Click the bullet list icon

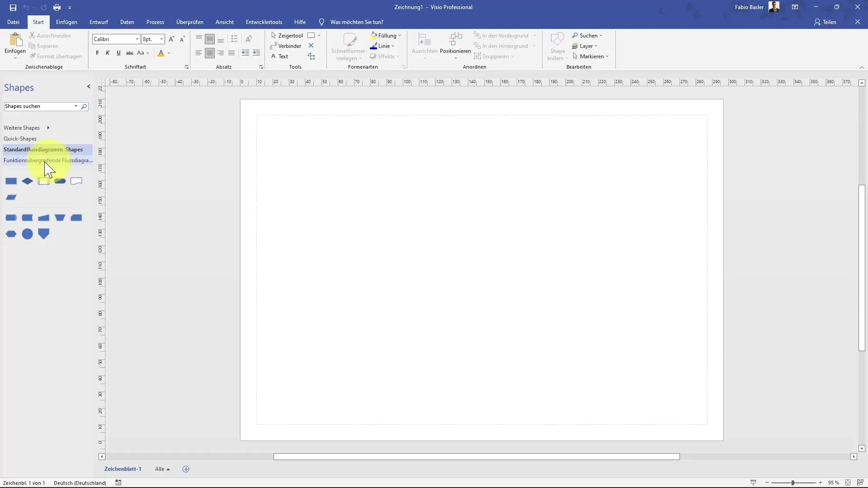pyautogui.click(x=234, y=39)
